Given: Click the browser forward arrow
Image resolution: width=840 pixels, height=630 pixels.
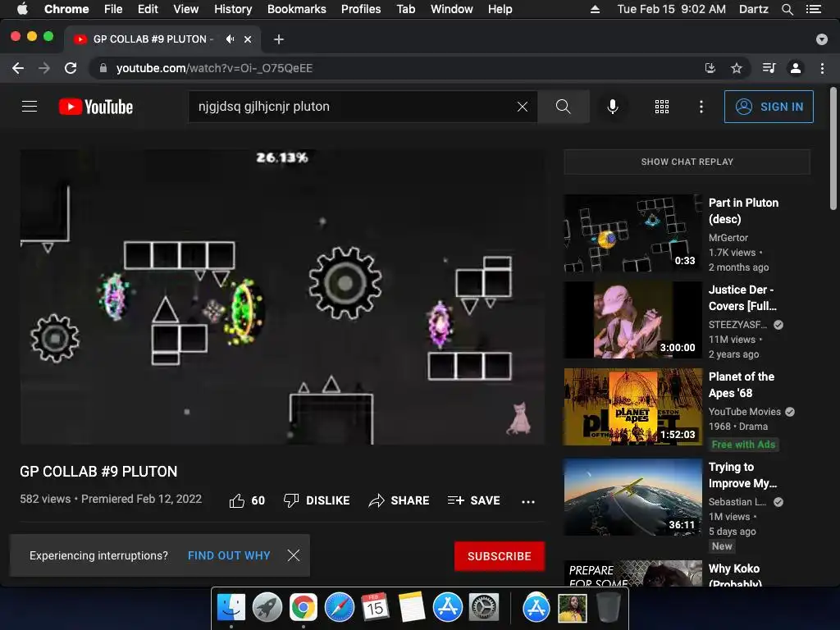Looking at the screenshot, I should point(44,68).
